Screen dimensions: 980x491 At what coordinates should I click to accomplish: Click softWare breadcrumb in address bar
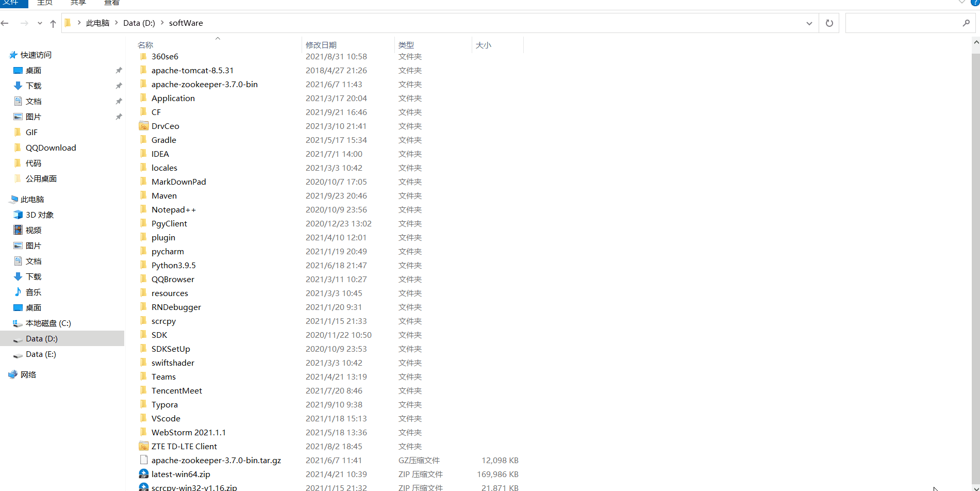tap(186, 23)
